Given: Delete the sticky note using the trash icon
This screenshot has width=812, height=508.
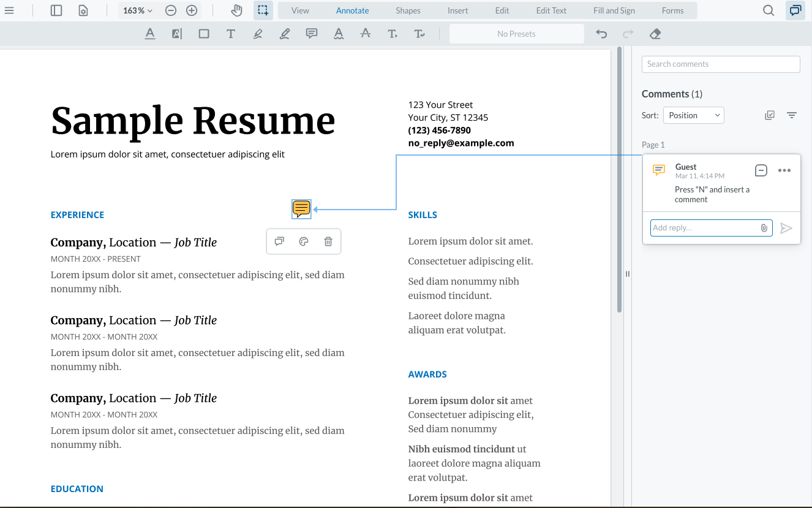Looking at the screenshot, I should [328, 241].
